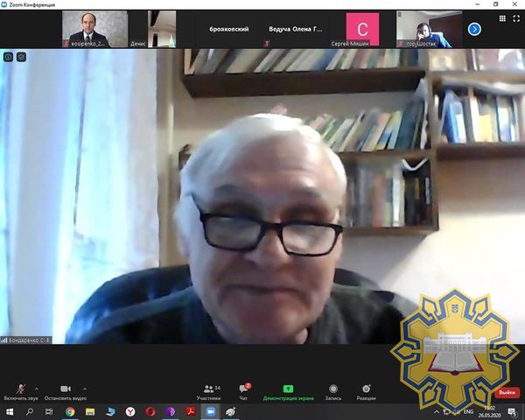Select eosipenko participant video thumbnail

pyautogui.click(x=94, y=29)
